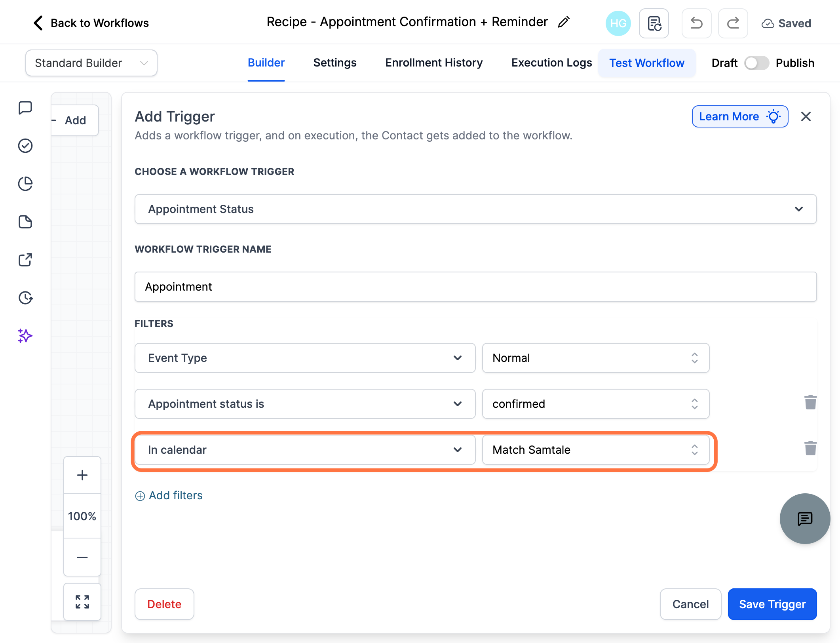Open the clock history sidebar icon
The image size is (840, 643).
tap(25, 298)
